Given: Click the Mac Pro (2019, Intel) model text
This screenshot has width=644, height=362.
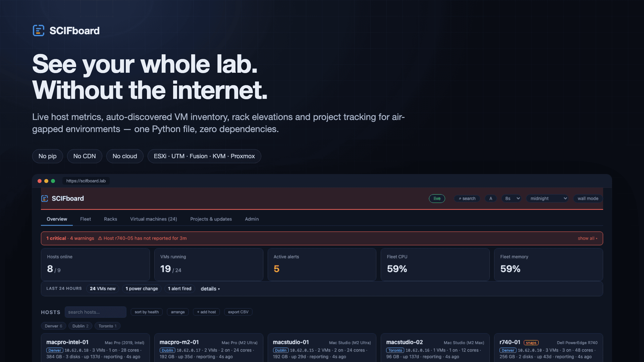Looking at the screenshot, I should coord(124,343).
